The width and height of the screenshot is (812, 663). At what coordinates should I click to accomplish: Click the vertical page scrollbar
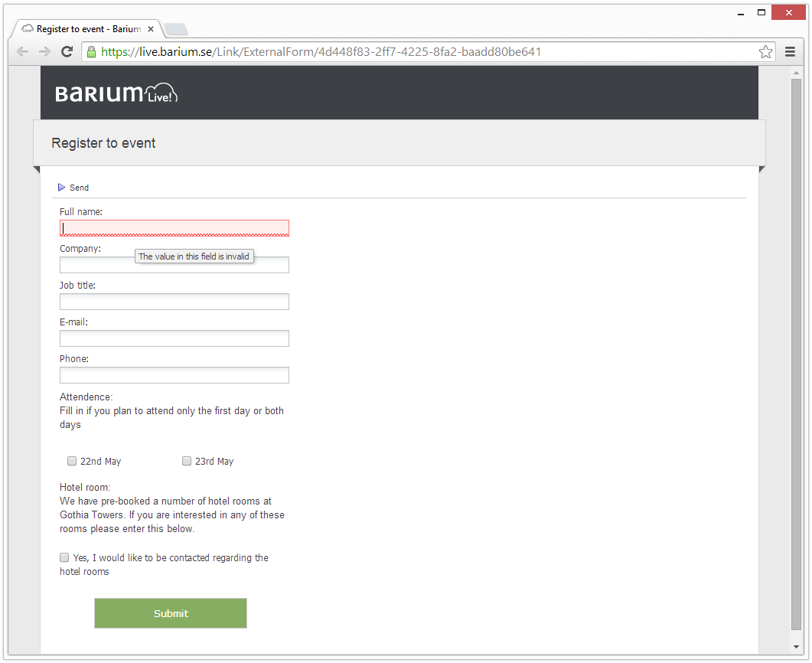(797, 352)
